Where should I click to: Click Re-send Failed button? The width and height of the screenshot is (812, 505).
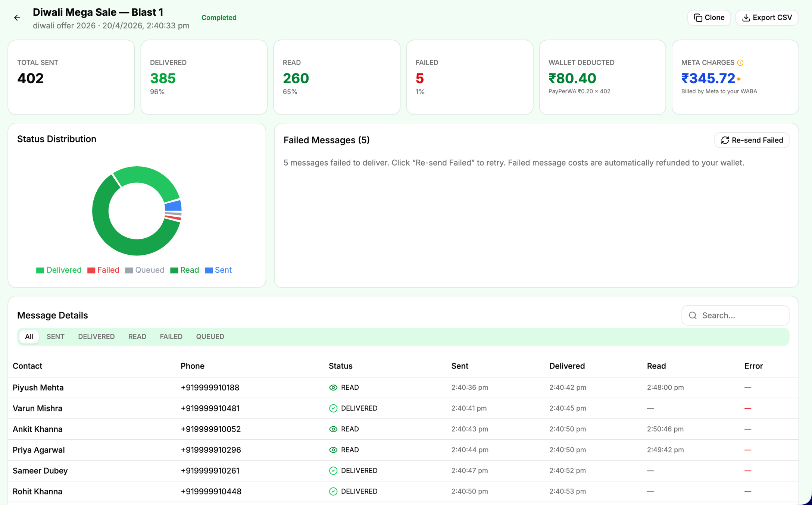coord(752,140)
